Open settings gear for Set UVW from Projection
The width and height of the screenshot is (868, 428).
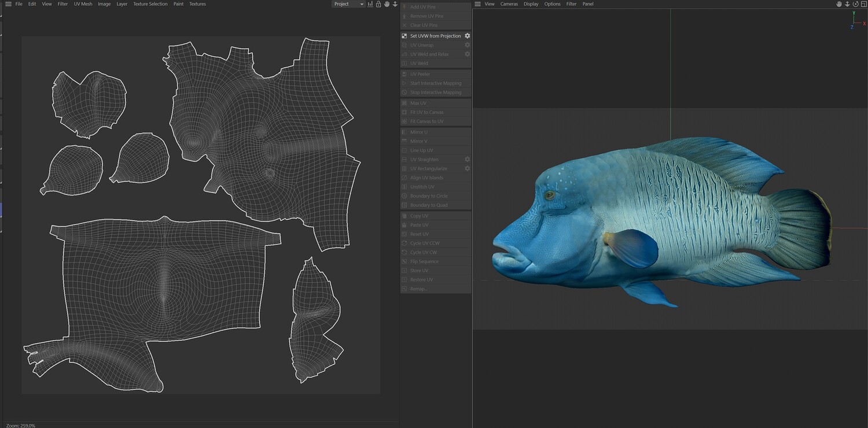click(468, 36)
